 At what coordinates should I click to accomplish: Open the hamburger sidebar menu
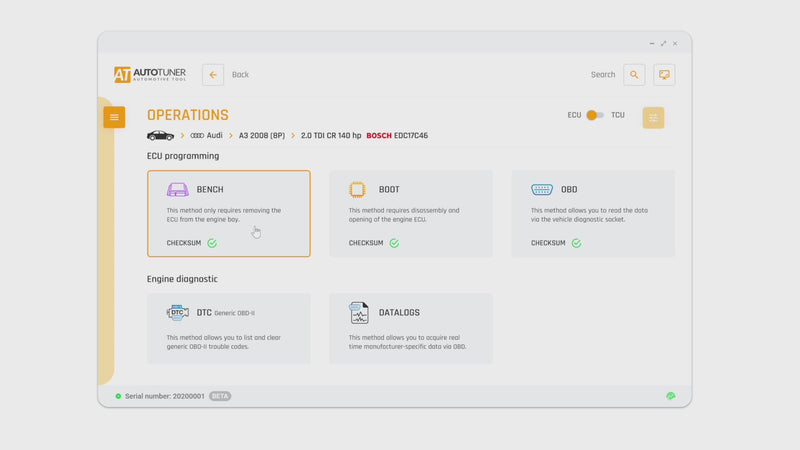114,117
